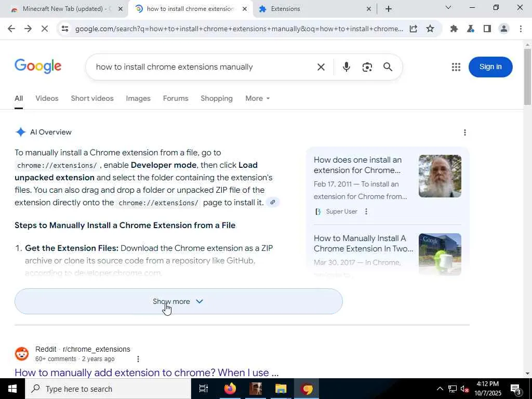Select the Videos results tab
532x399 pixels.
[47, 98]
